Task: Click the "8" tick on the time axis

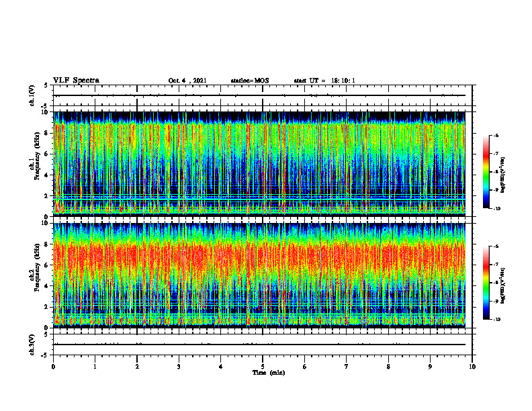Action: (388, 367)
